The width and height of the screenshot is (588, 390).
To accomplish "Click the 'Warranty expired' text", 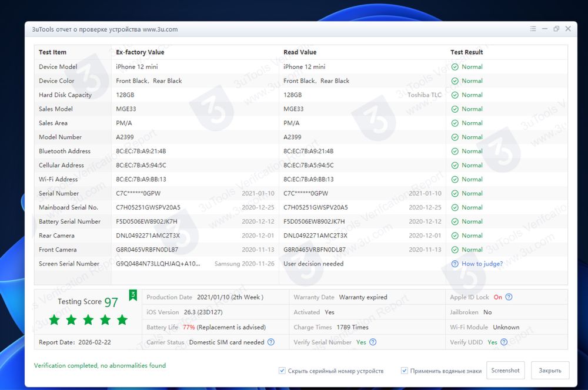I will [x=363, y=297].
